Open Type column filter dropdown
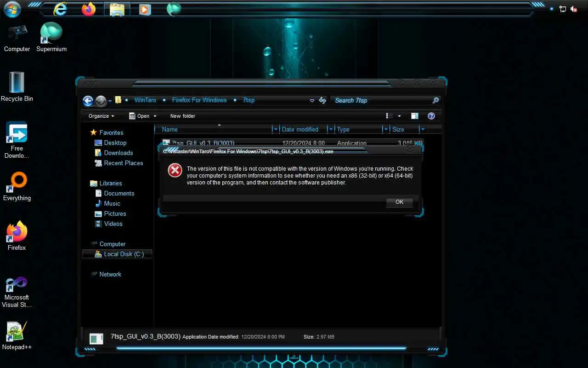This screenshot has height=368, width=588. coord(386,130)
